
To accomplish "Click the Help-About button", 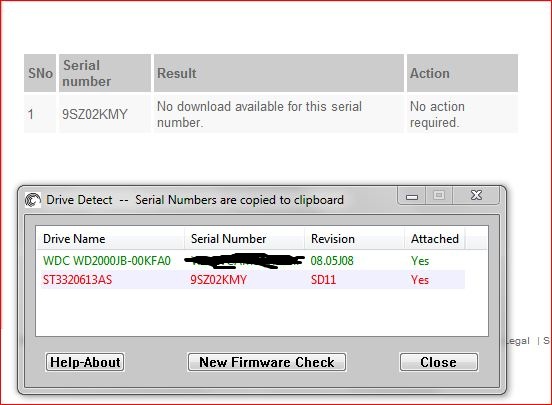I will (x=85, y=362).
